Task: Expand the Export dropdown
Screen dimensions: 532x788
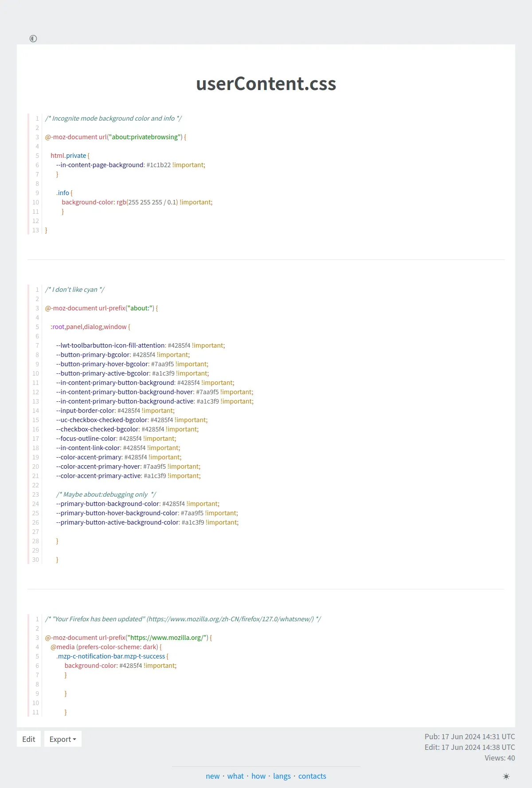Action: [63, 739]
